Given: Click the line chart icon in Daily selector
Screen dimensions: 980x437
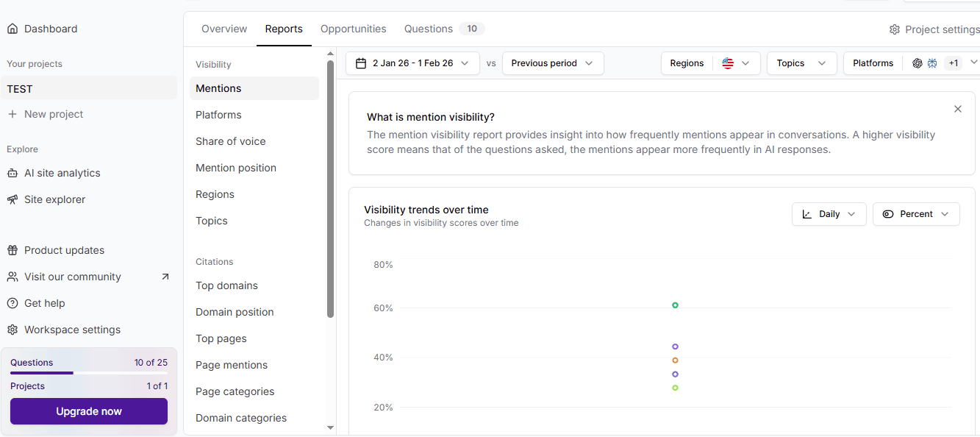Looking at the screenshot, I should pos(807,214).
